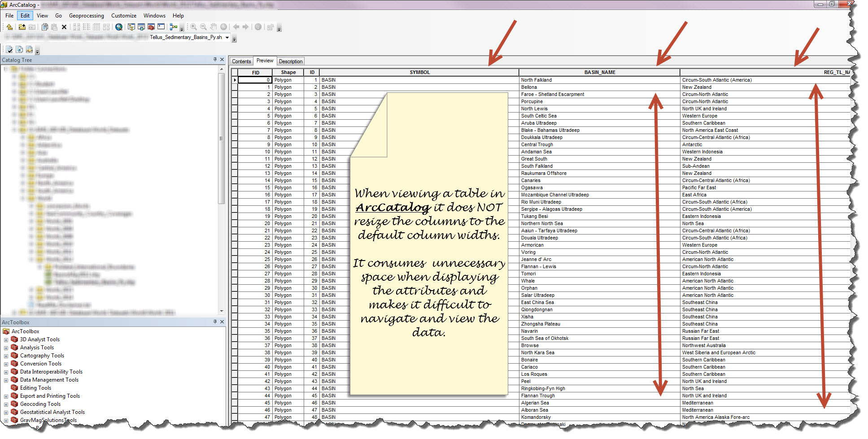Select the Zoom Out tool
Screen dimensions: 868x439
click(203, 27)
